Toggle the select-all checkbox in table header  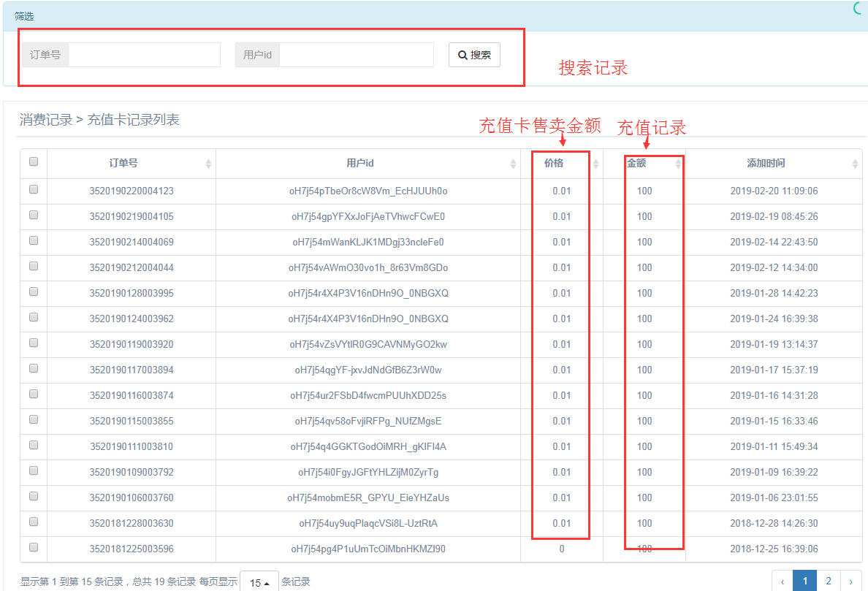tap(34, 162)
